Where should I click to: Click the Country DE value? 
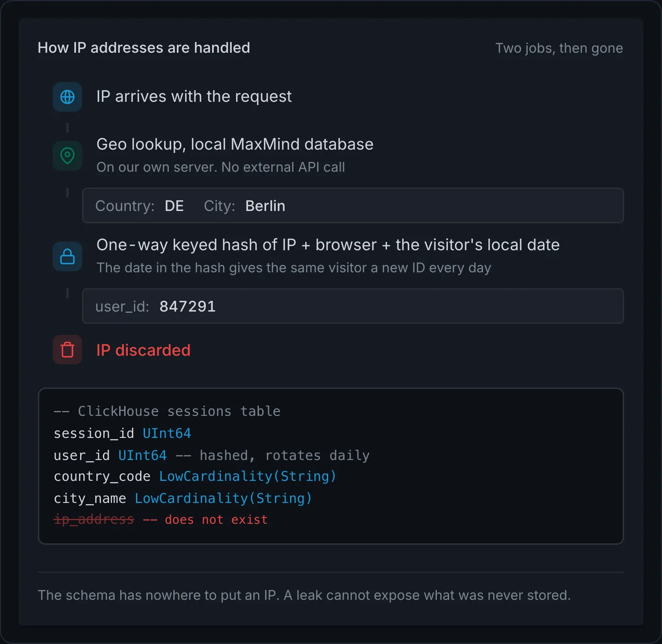[174, 206]
